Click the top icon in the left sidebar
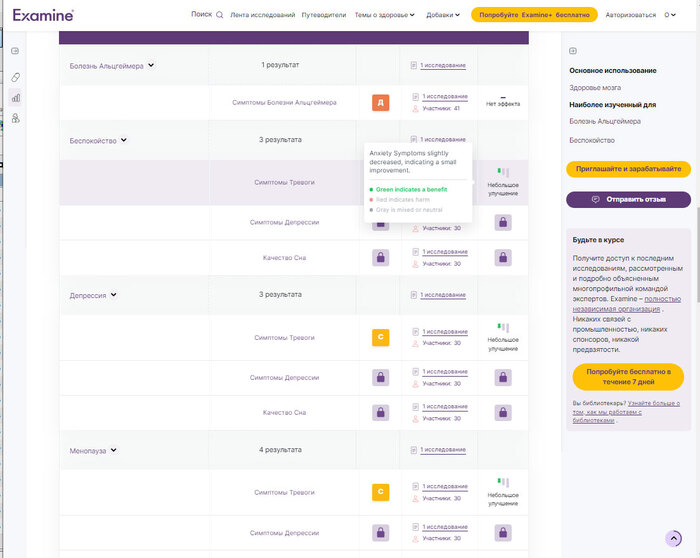Image resolution: width=700 pixels, height=558 pixels. coord(16,51)
